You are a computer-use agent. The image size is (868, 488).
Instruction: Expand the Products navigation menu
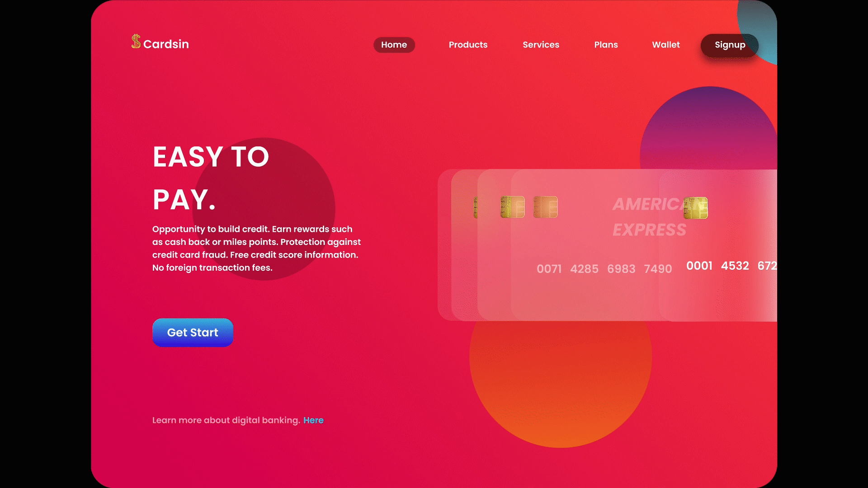coord(468,45)
